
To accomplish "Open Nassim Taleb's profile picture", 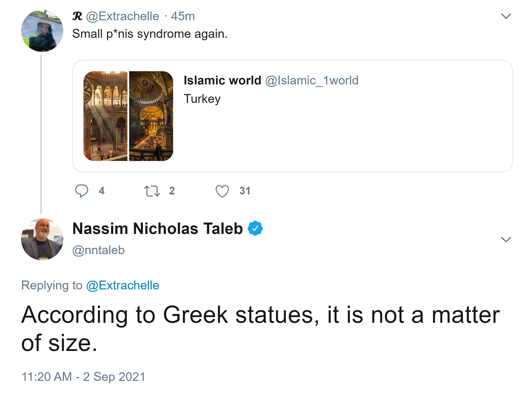I will (x=42, y=239).
